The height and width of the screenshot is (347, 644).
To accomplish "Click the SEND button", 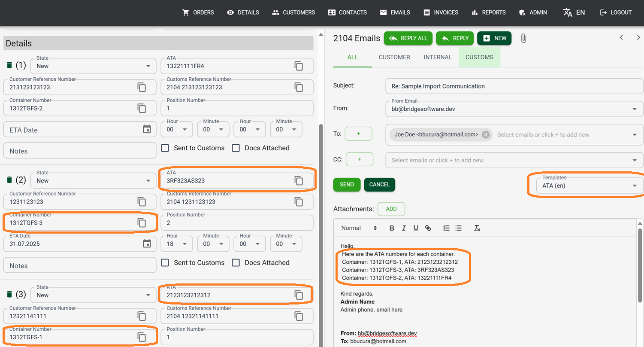I will [x=347, y=185].
